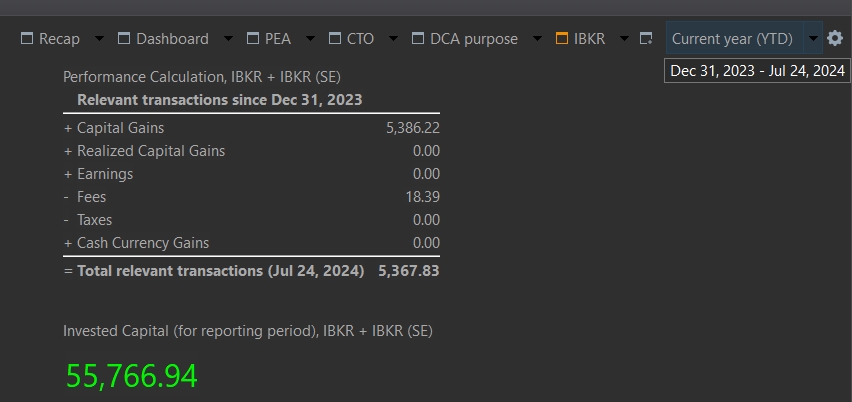Expand the CTO tab dropdown arrow
Screen dimensions: 852x402
393,39
